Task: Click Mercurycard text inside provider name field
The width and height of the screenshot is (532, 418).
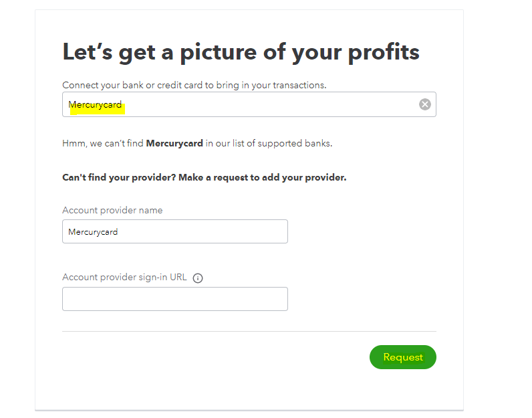Action: click(93, 232)
